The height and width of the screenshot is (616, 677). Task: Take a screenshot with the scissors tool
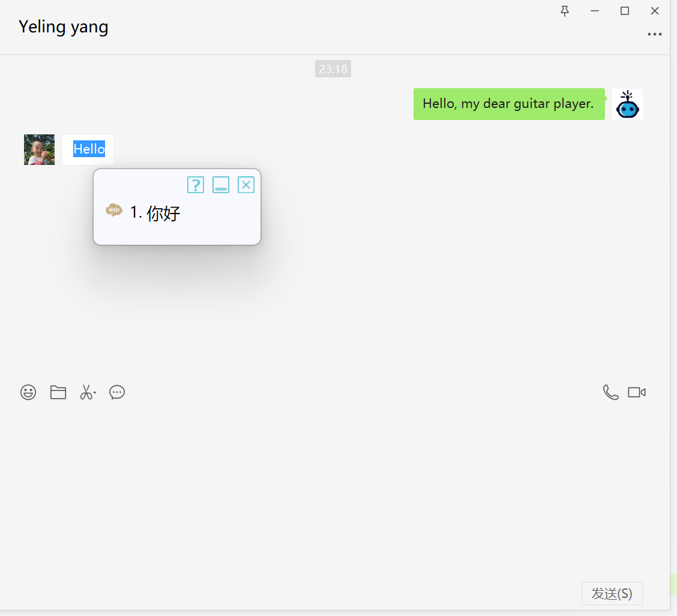(x=86, y=392)
